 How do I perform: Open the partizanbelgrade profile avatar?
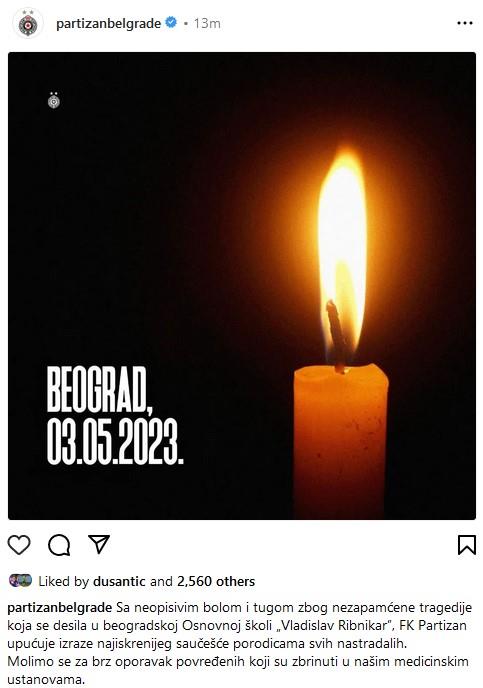tap(28, 24)
